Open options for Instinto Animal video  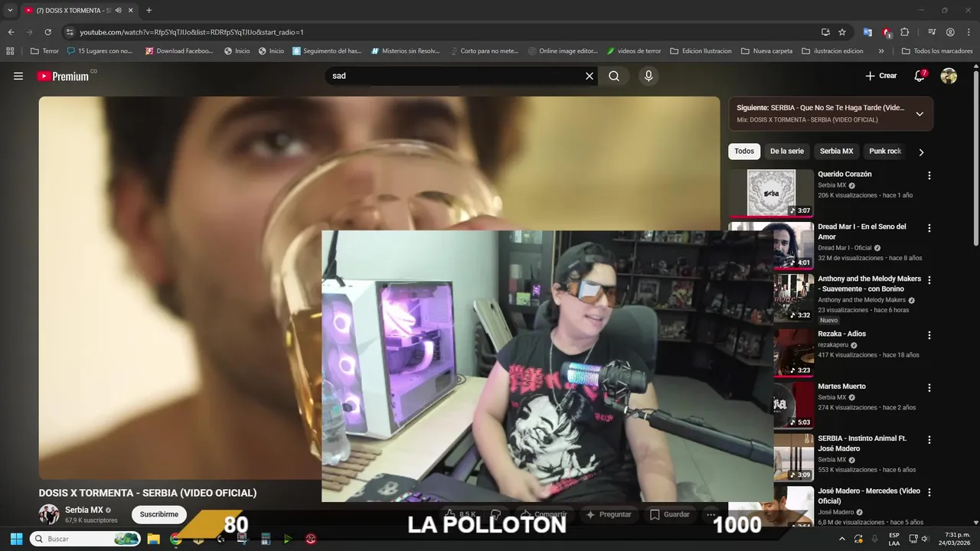929,440
